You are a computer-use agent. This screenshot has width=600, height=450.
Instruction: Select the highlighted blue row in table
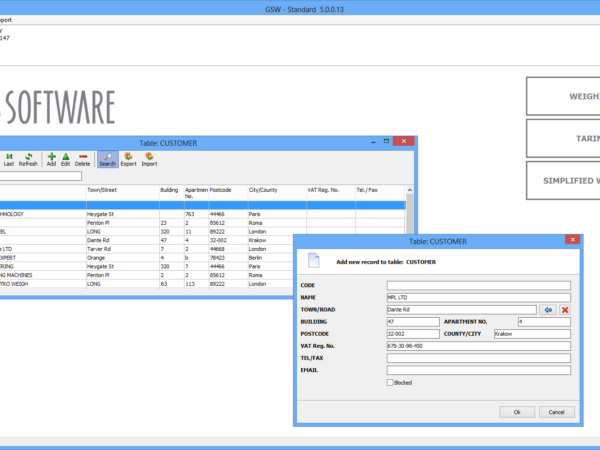202,205
